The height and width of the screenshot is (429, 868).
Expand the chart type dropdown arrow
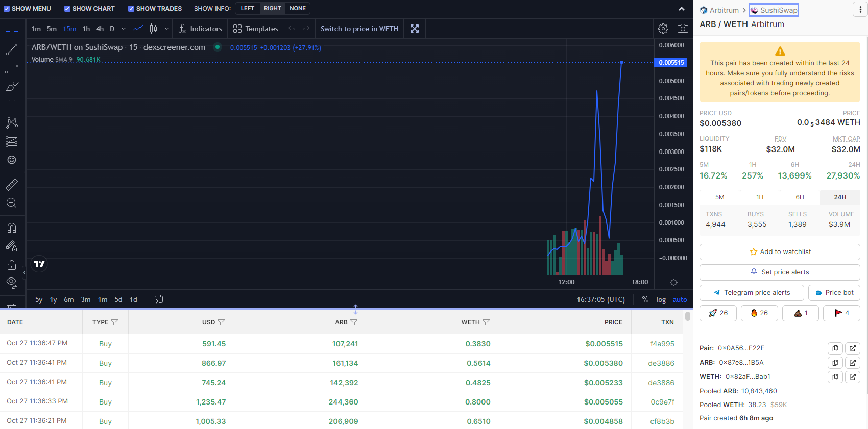(x=167, y=29)
